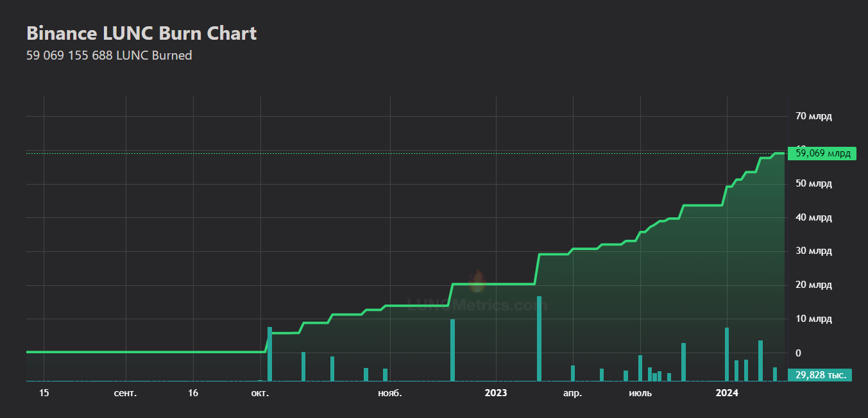Click the нояб. label on the time axis

tap(390, 393)
